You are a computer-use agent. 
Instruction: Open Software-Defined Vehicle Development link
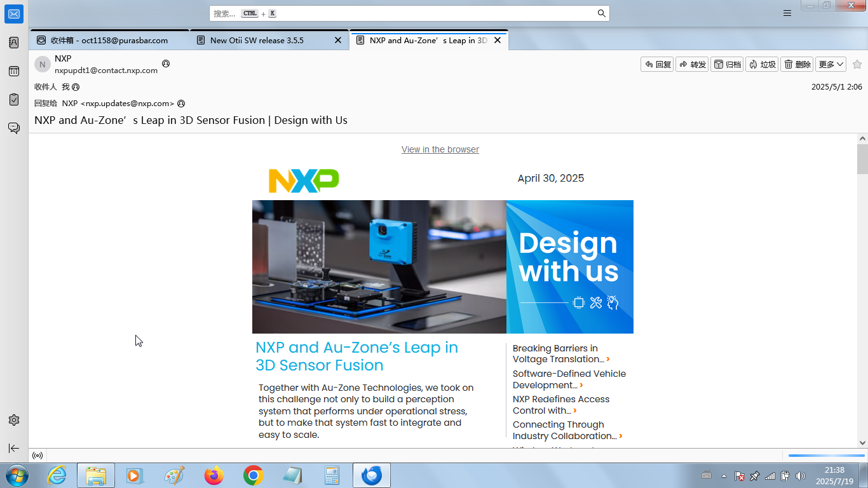[569, 379]
